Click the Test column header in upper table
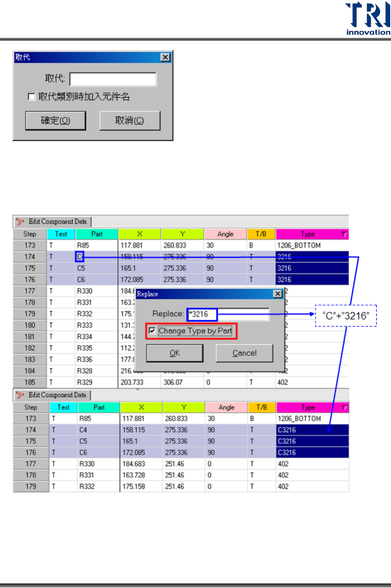Image resolution: width=391 pixels, height=588 pixels. [x=61, y=234]
